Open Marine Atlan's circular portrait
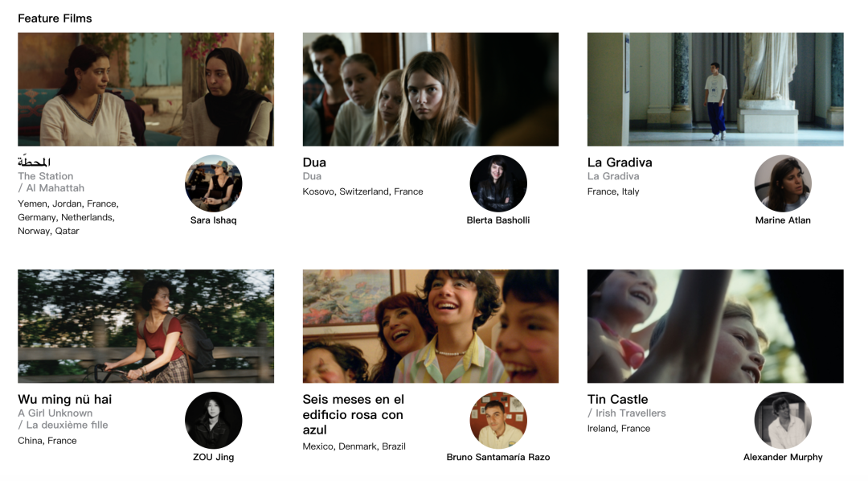Image resolution: width=868 pixels, height=481 pixels. (x=783, y=183)
